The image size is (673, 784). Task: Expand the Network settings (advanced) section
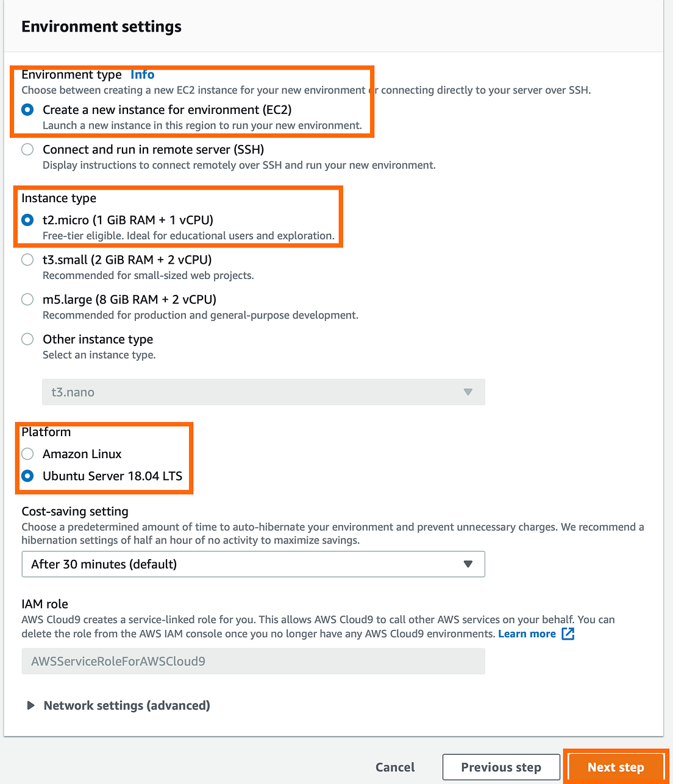click(126, 705)
